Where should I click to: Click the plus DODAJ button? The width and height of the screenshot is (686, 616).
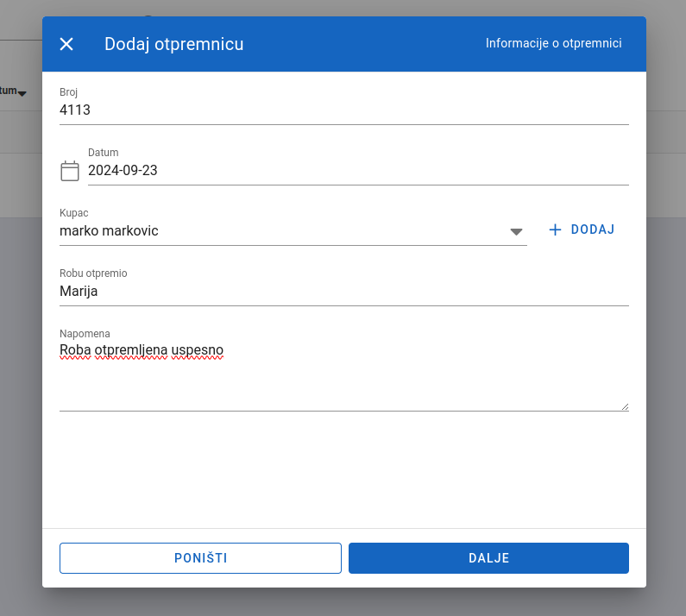tap(582, 229)
